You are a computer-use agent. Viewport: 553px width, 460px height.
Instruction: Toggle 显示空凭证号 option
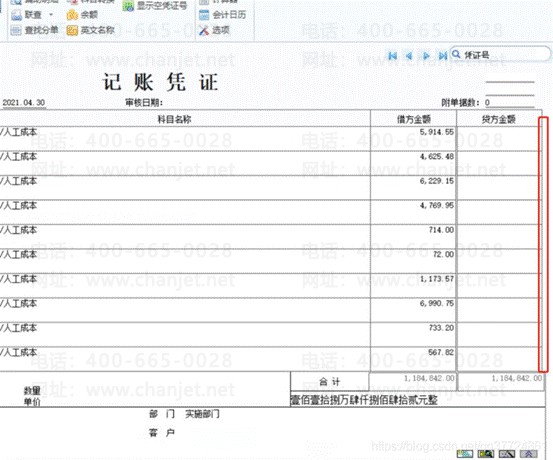click(155, 6)
